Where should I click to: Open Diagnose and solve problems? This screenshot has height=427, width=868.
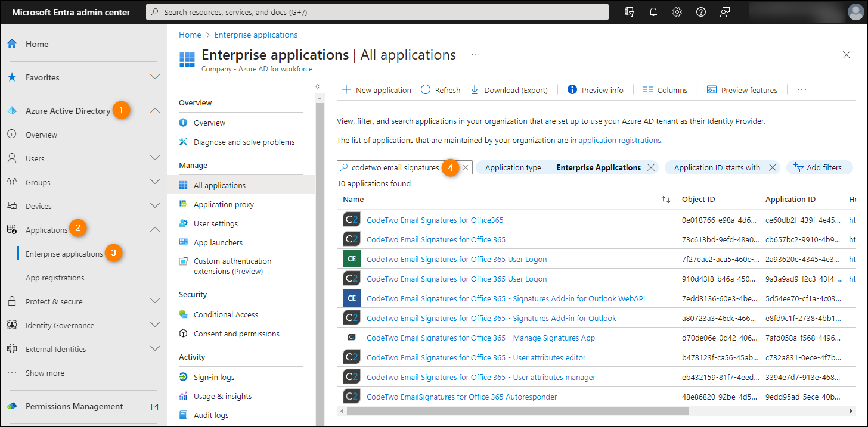pyautogui.click(x=244, y=142)
